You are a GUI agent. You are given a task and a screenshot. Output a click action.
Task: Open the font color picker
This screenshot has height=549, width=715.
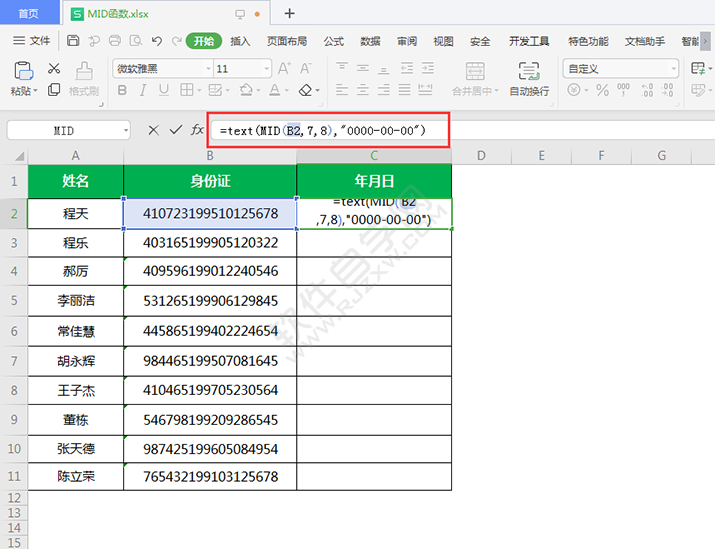(281, 90)
